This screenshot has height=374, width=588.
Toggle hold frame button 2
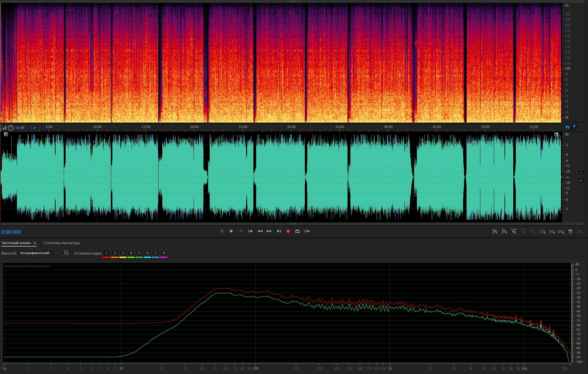(115, 253)
